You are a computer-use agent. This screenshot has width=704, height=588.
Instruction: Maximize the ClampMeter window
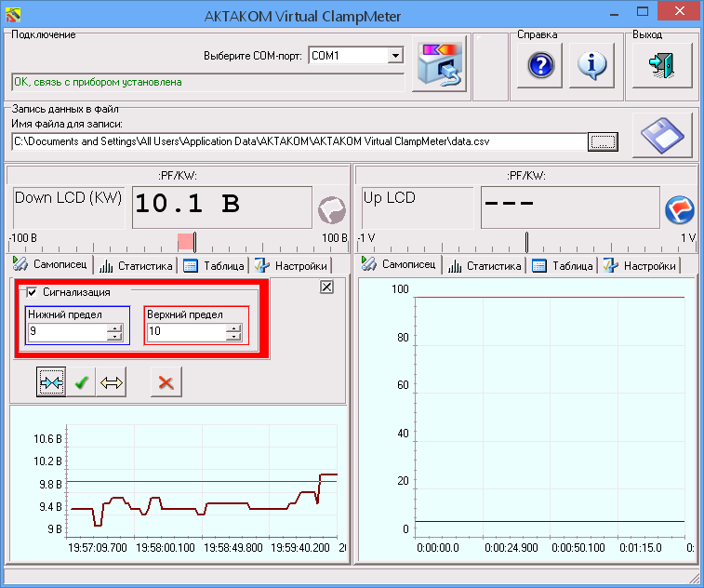pyautogui.click(x=643, y=12)
